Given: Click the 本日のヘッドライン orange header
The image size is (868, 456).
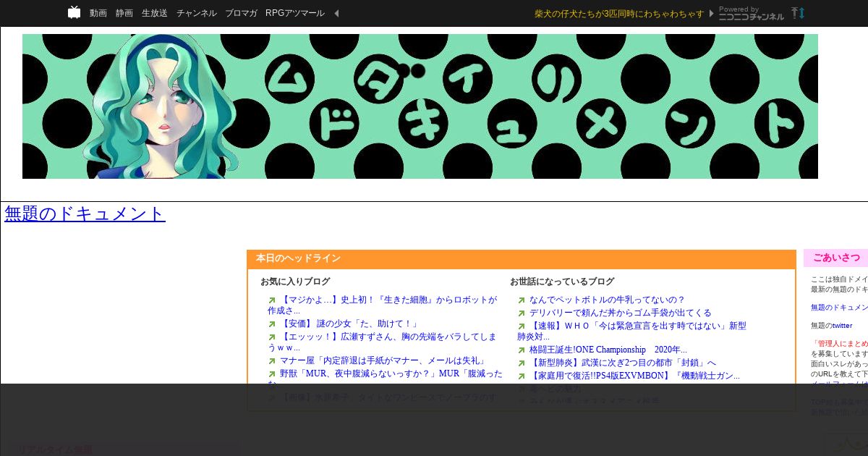Looking at the screenshot, I should point(522,258).
